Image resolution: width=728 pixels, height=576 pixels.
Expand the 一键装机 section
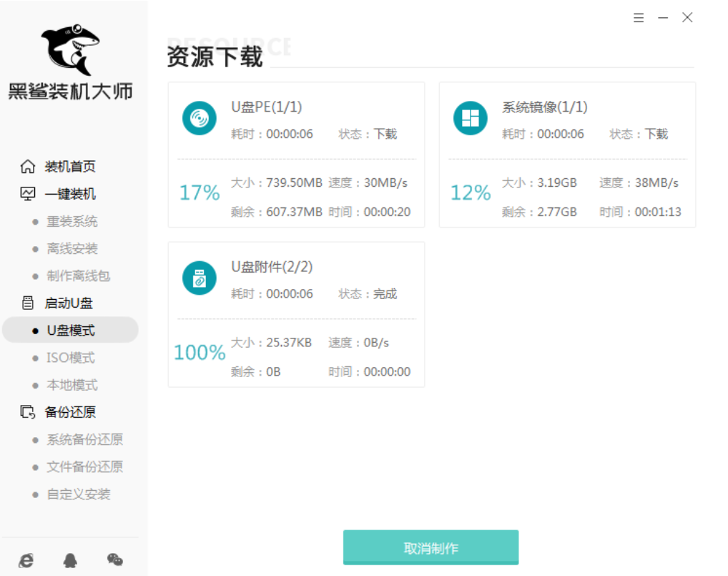pos(69,194)
